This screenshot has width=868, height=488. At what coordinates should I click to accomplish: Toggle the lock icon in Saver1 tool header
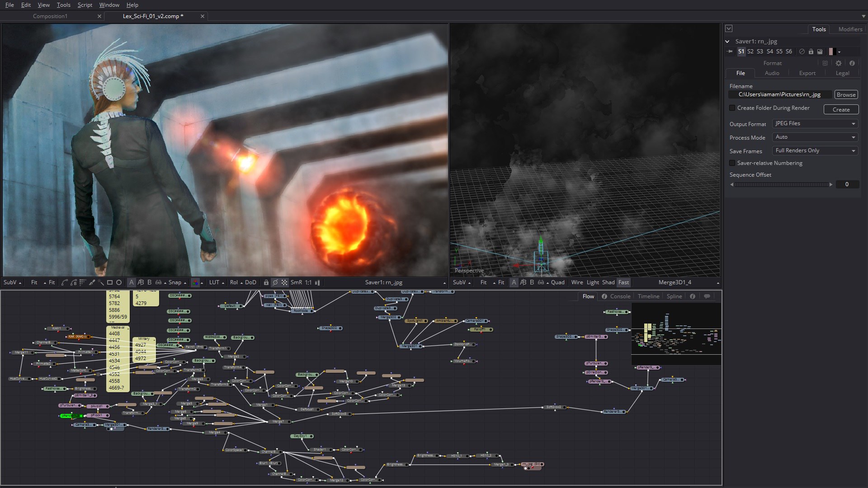(811, 52)
